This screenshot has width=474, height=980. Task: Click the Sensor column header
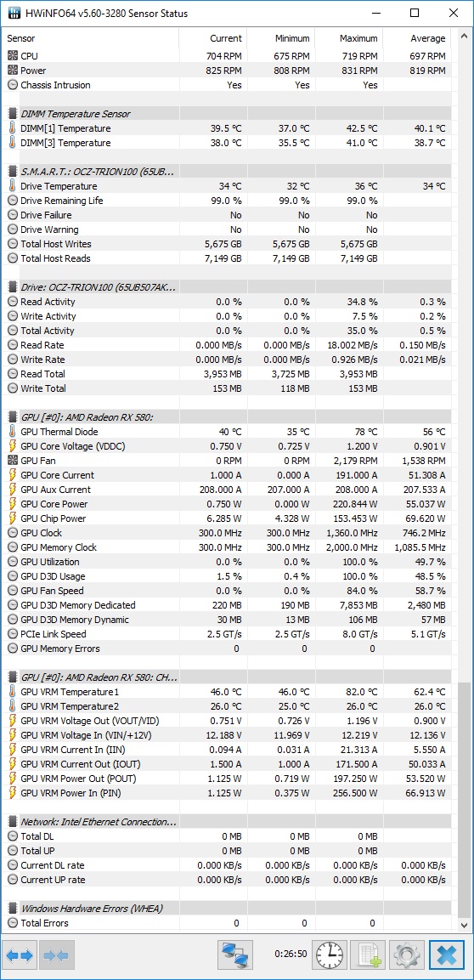(91, 39)
